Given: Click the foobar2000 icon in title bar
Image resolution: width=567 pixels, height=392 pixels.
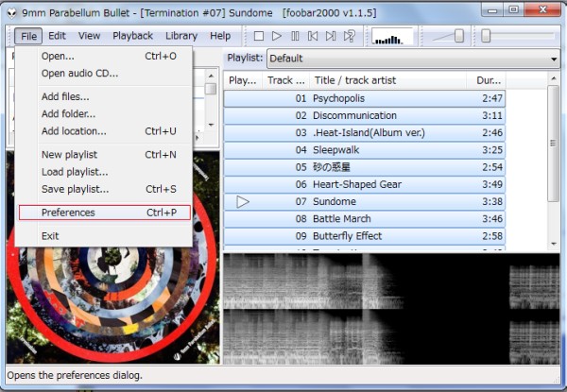Looking at the screenshot, I should [x=11, y=10].
